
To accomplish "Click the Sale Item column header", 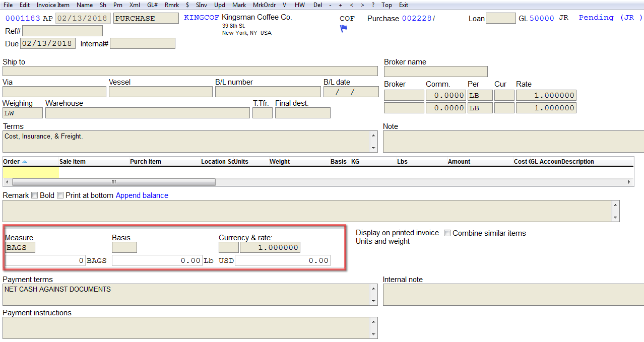I will pyautogui.click(x=73, y=162).
